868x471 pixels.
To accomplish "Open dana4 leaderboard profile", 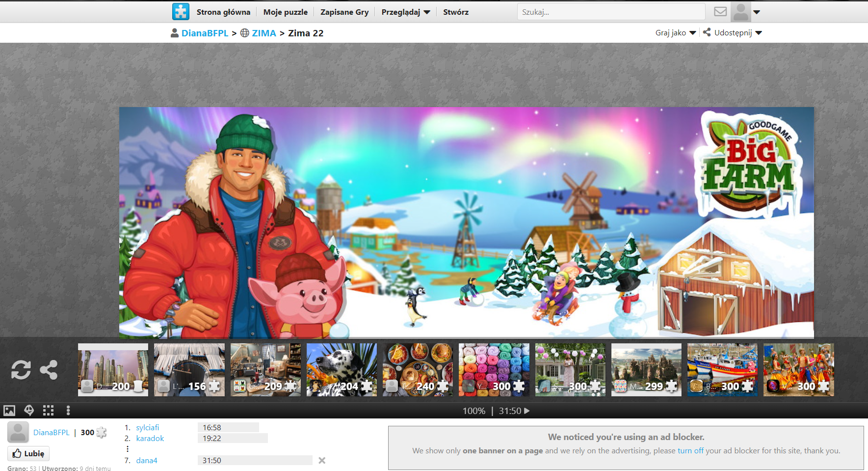I will pyautogui.click(x=147, y=460).
